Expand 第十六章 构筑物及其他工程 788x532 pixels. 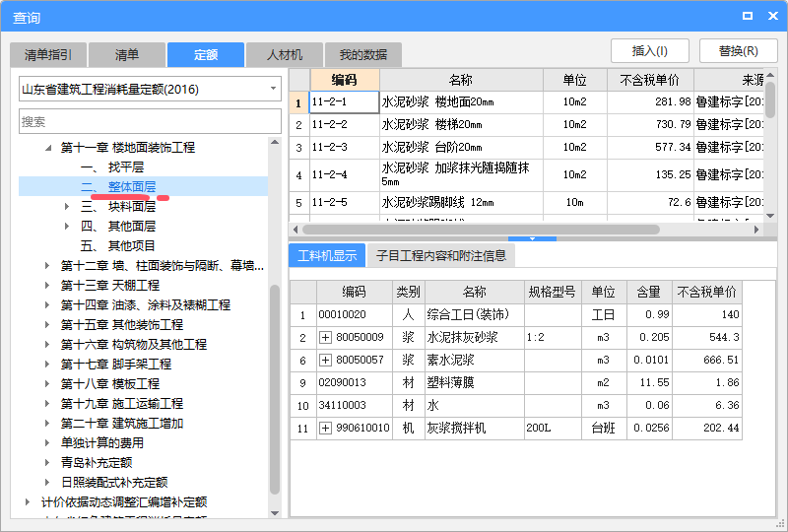(46, 344)
